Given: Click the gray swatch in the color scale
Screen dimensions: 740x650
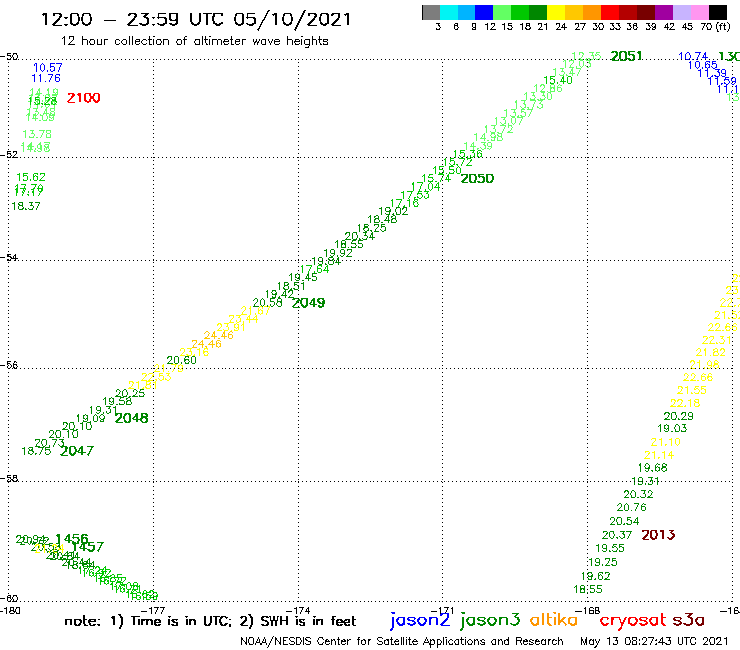Looking at the screenshot, I should (x=431, y=12).
